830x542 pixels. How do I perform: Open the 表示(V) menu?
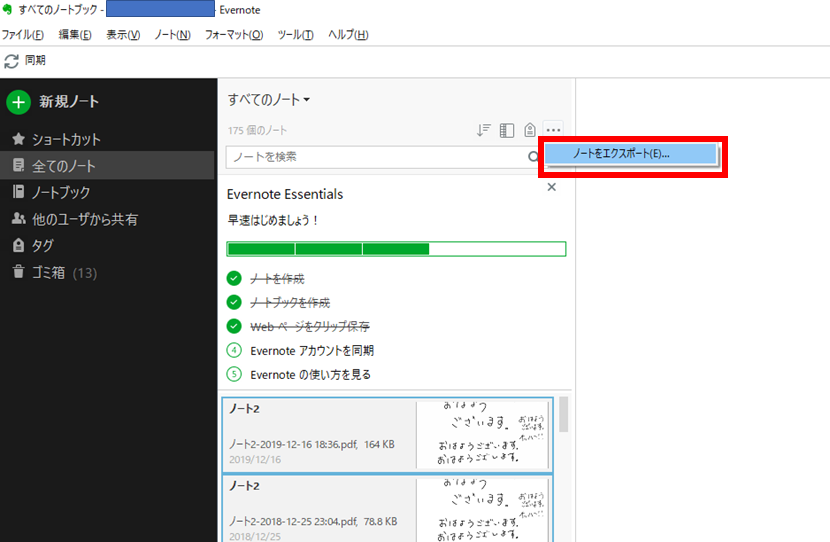point(123,35)
